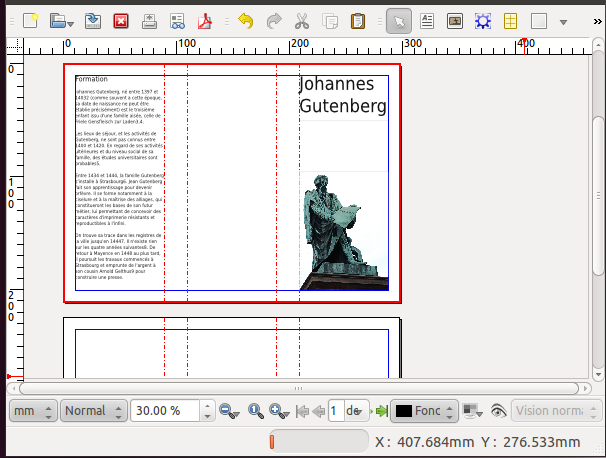Image resolution: width=606 pixels, height=458 pixels.
Task: Redo the last undone action
Action: click(274, 21)
